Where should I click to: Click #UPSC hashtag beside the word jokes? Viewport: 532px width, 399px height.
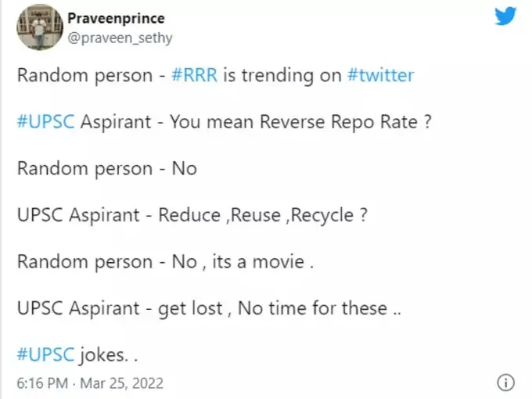pos(44,354)
